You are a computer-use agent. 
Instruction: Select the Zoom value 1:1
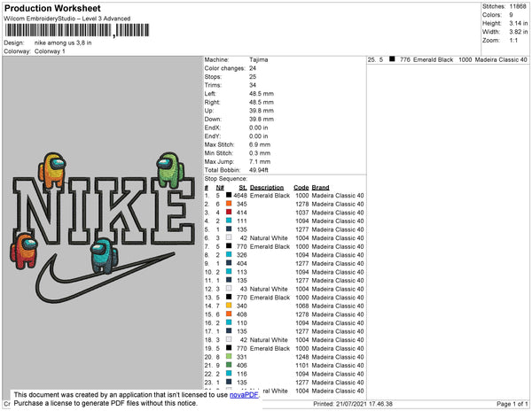click(x=513, y=41)
